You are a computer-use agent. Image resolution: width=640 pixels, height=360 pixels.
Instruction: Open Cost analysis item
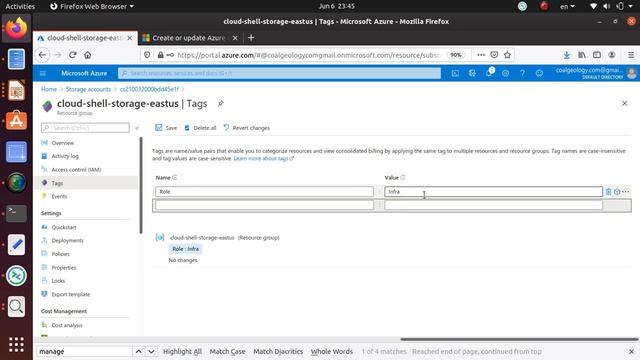[67, 325]
